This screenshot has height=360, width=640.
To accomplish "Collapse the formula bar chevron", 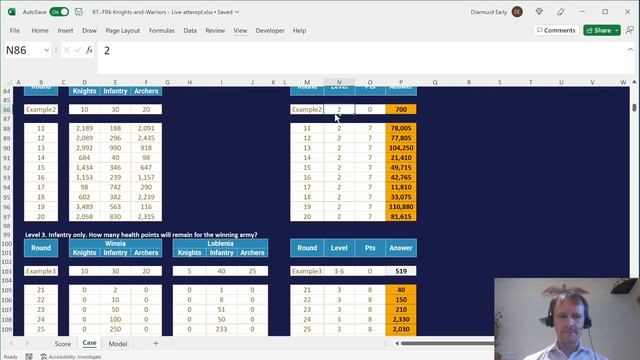I will [x=630, y=49].
